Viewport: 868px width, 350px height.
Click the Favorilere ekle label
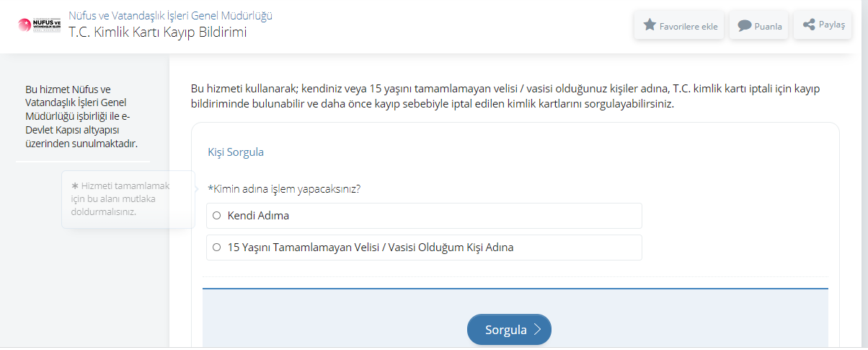click(688, 26)
